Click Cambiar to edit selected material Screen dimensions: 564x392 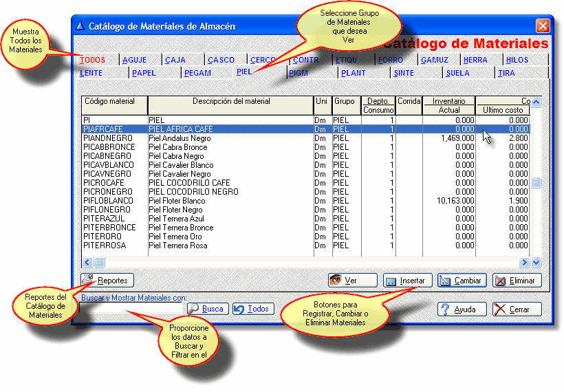(462, 281)
